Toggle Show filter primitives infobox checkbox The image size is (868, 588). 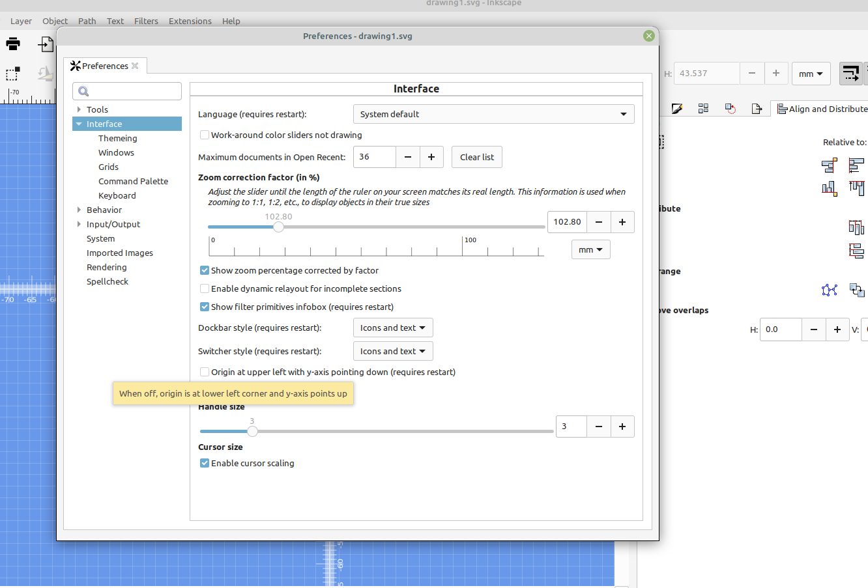pyautogui.click(x=205, y=307)
